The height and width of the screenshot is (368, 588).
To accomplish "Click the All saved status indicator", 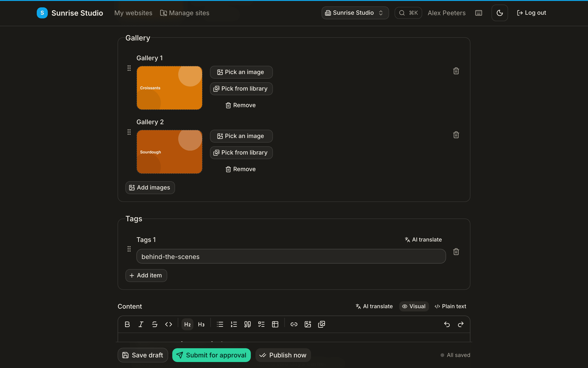I will click(455, 355).
